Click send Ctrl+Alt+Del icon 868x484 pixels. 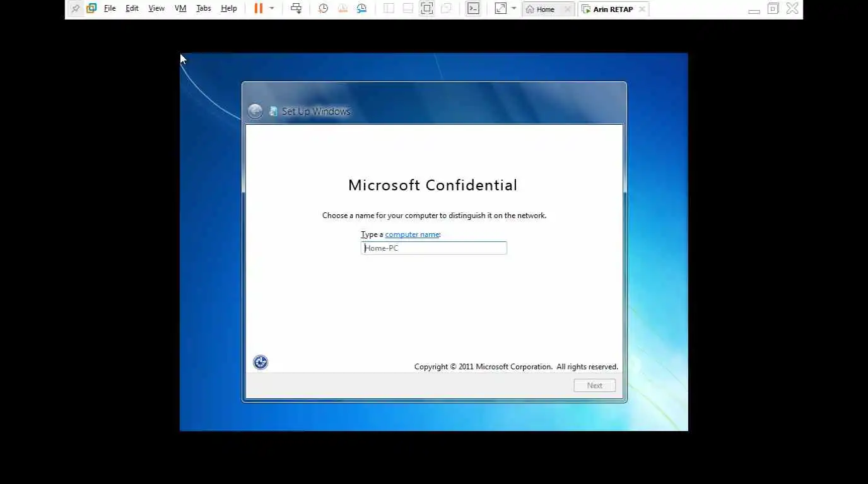click(x=296, y=9)
